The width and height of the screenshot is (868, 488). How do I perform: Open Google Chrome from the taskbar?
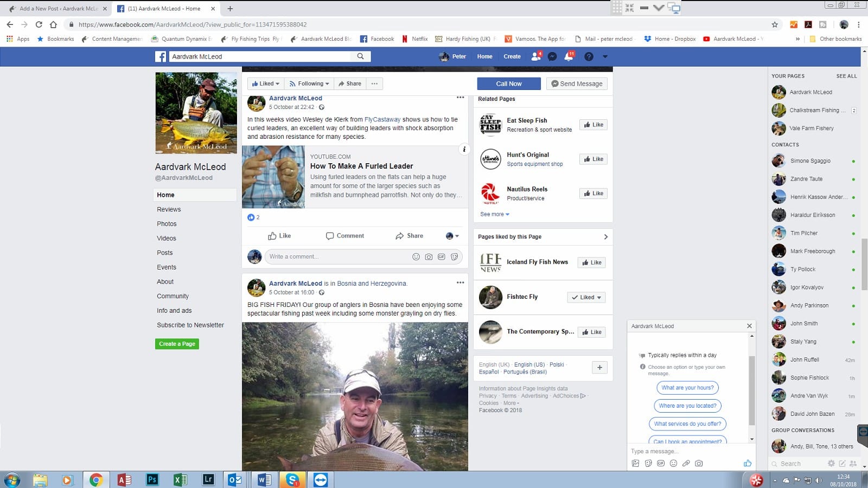pos(96,479)
